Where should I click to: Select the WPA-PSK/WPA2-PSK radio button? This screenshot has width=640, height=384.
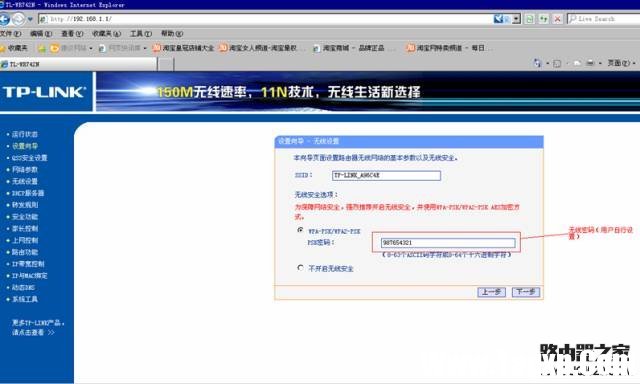coord(300,230)
